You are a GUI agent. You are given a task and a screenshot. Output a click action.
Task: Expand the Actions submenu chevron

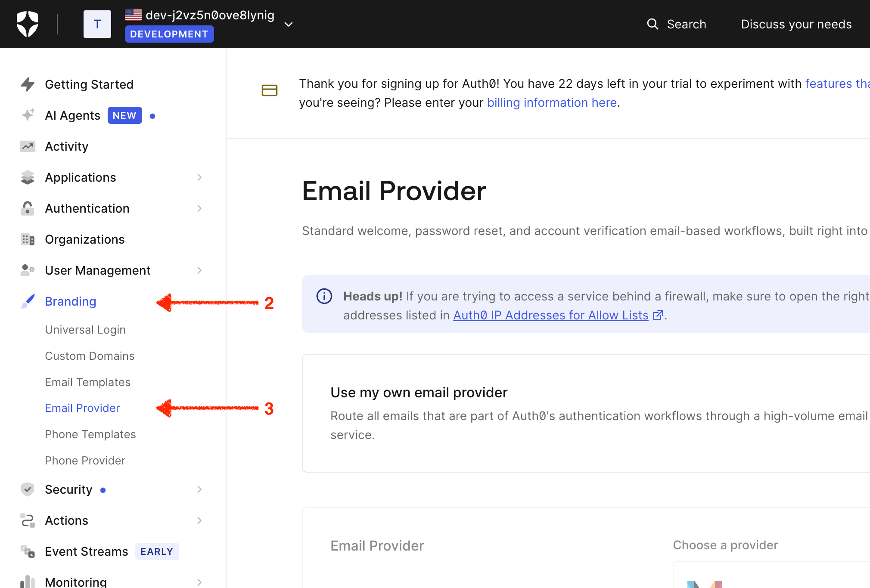[x=199, y=520]
